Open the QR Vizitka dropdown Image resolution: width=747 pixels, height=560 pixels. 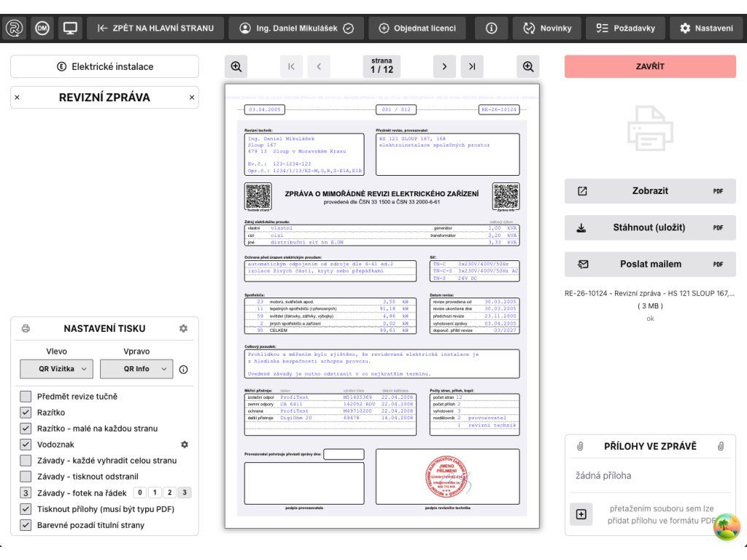(x=56, y=369)
